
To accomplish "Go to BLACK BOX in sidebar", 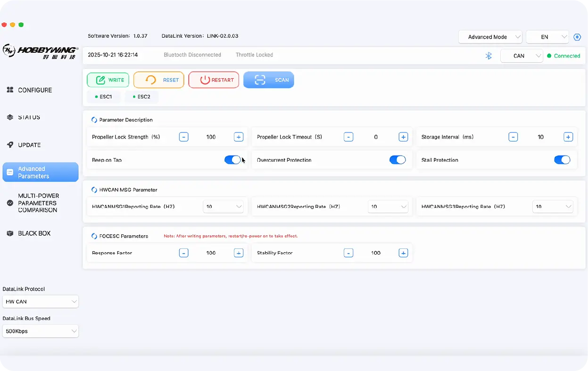I will click(x=34, y=233).
